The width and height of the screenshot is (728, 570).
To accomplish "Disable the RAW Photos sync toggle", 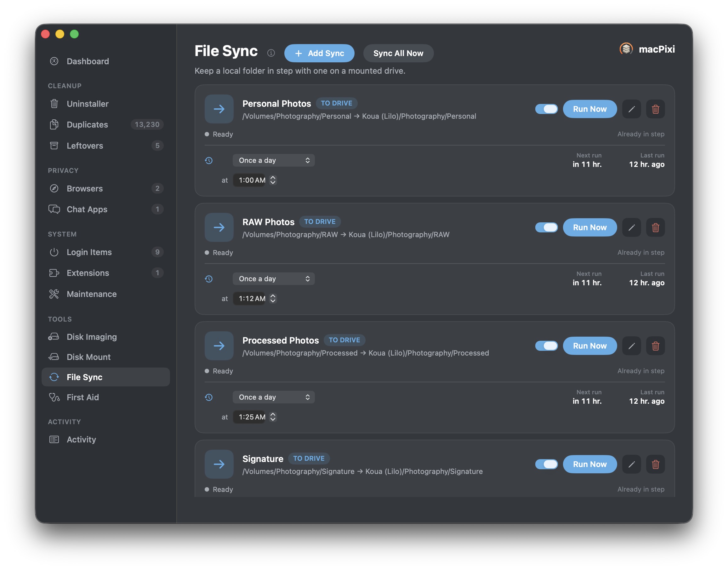I will [546, 228].
